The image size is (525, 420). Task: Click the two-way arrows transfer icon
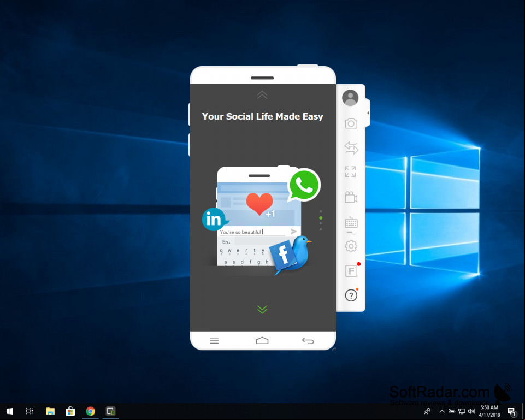(x=351, y=148)
